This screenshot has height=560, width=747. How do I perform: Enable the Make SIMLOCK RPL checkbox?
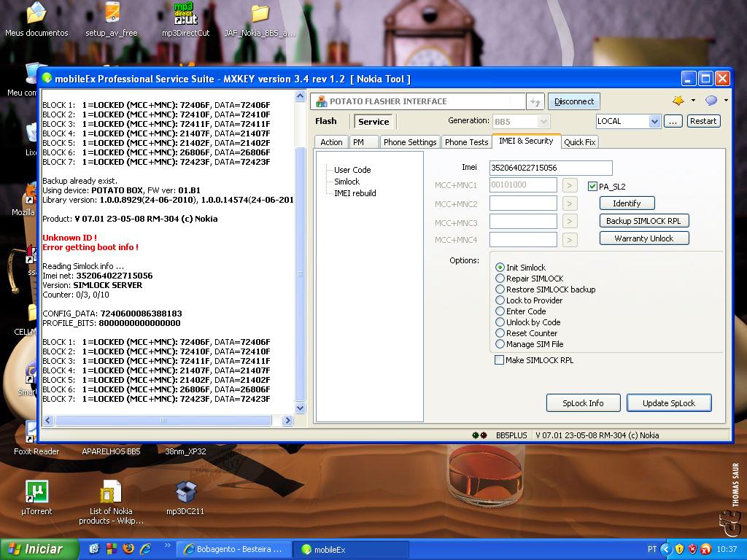(x=499, y=360)
